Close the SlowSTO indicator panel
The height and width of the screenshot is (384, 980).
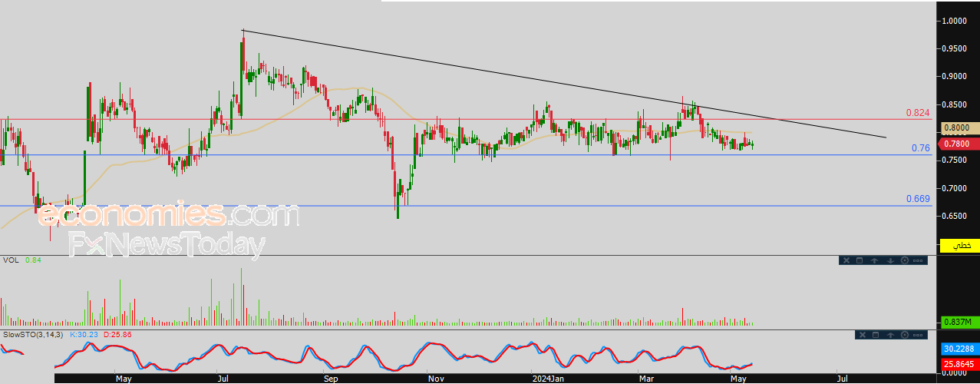[x=861, y=335]
